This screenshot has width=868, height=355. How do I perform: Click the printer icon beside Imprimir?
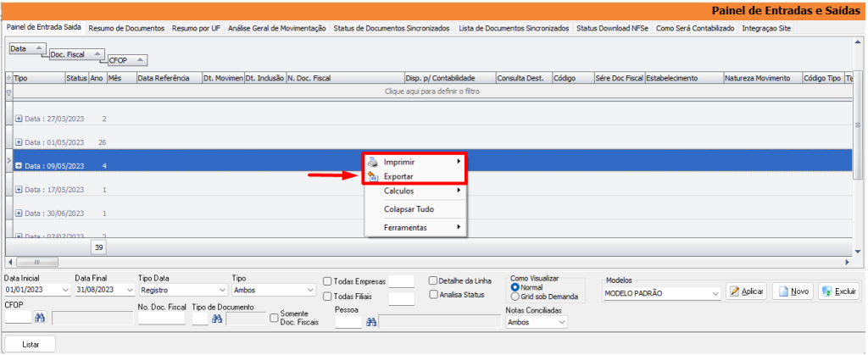[373, 162]
